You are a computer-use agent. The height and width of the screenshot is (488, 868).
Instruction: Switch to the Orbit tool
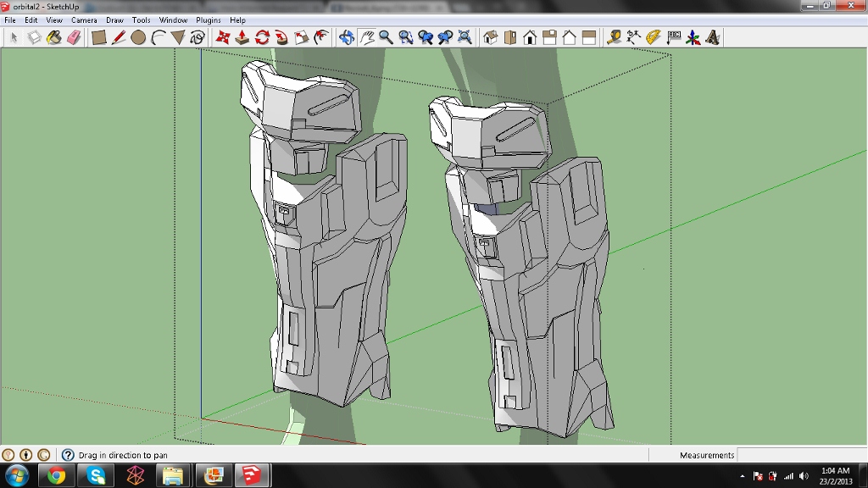click(346, 37)
